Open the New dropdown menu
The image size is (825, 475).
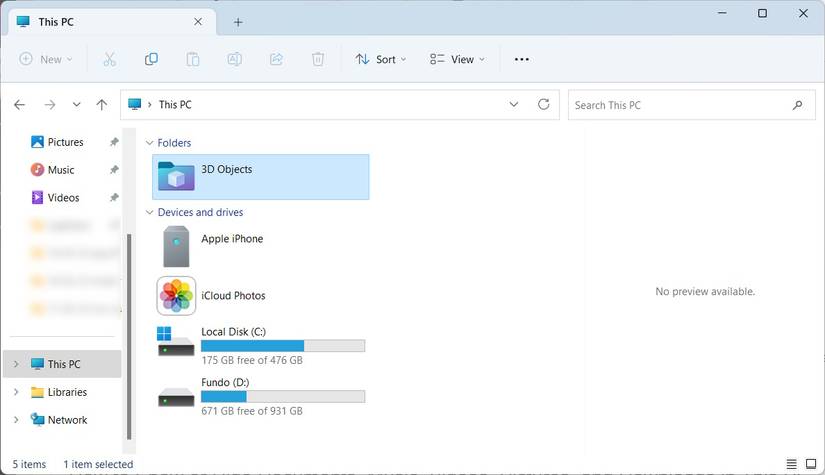pyautogui.click(x=45, y=59)
